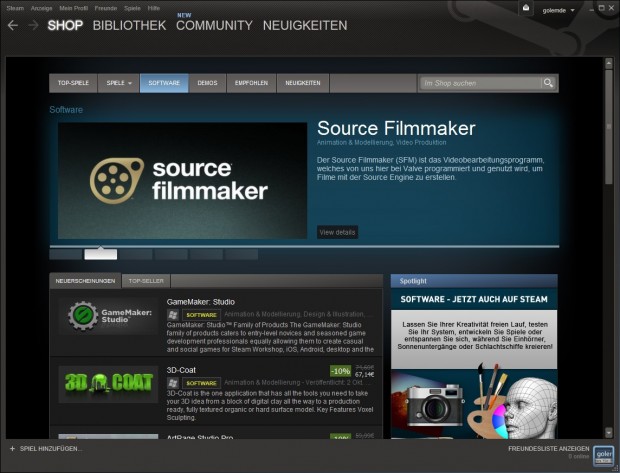Select the first carousel page indicator

[66, 254]
